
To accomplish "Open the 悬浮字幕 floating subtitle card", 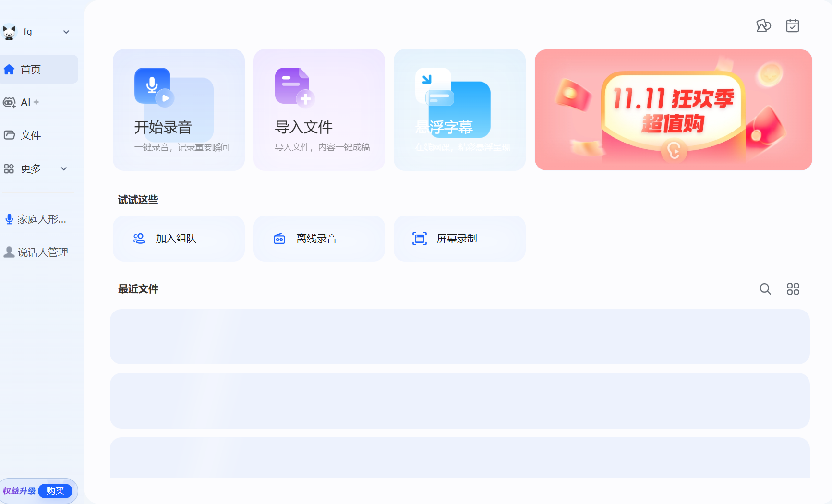I will click(x=459, y=110).
